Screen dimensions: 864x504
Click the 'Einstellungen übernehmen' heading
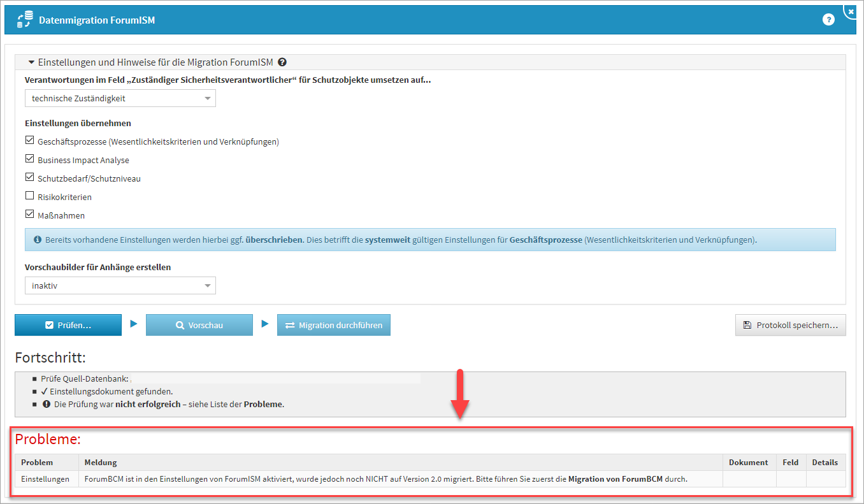[78, 123]
